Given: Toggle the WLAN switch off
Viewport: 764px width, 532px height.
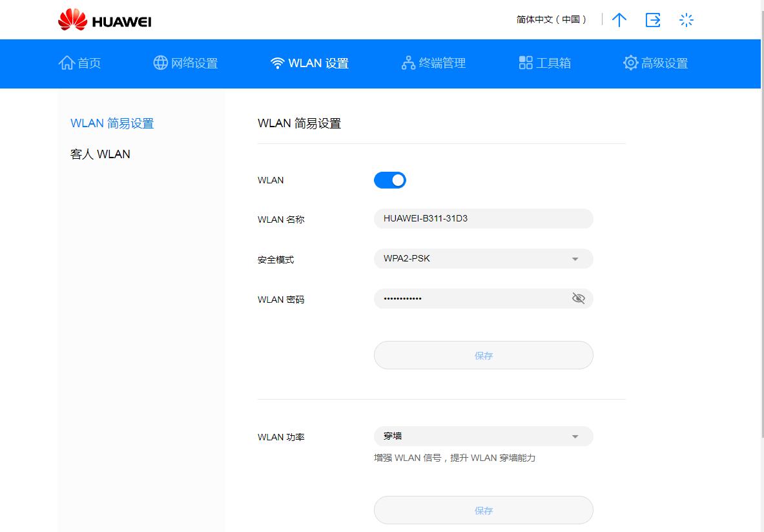Looking at the screenshot, I should click(x=390, y=180).
